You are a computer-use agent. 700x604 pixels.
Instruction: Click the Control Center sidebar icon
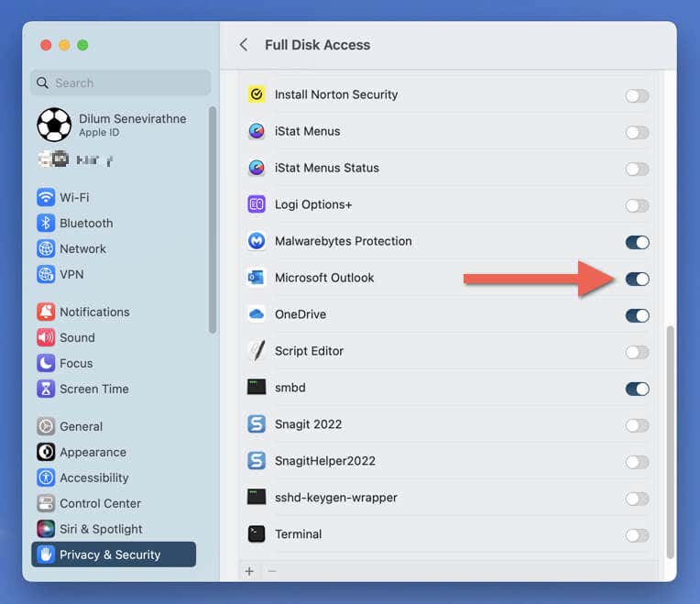(46, 503)
